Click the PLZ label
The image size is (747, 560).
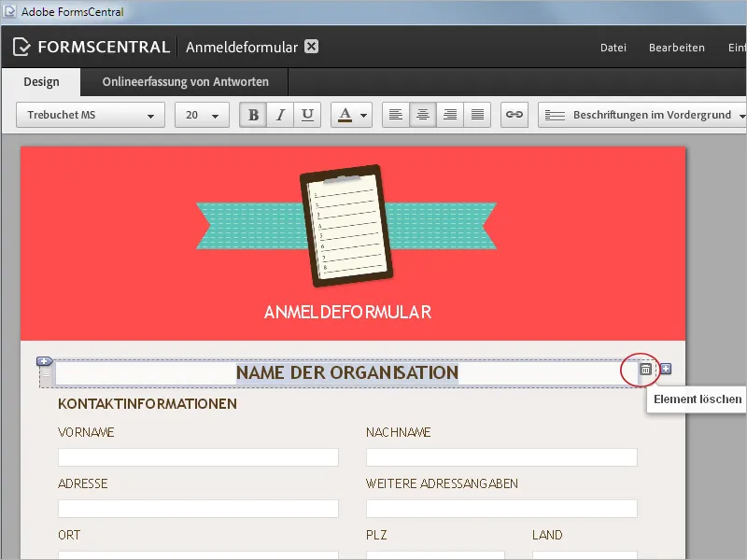click(x=376, y=535)
